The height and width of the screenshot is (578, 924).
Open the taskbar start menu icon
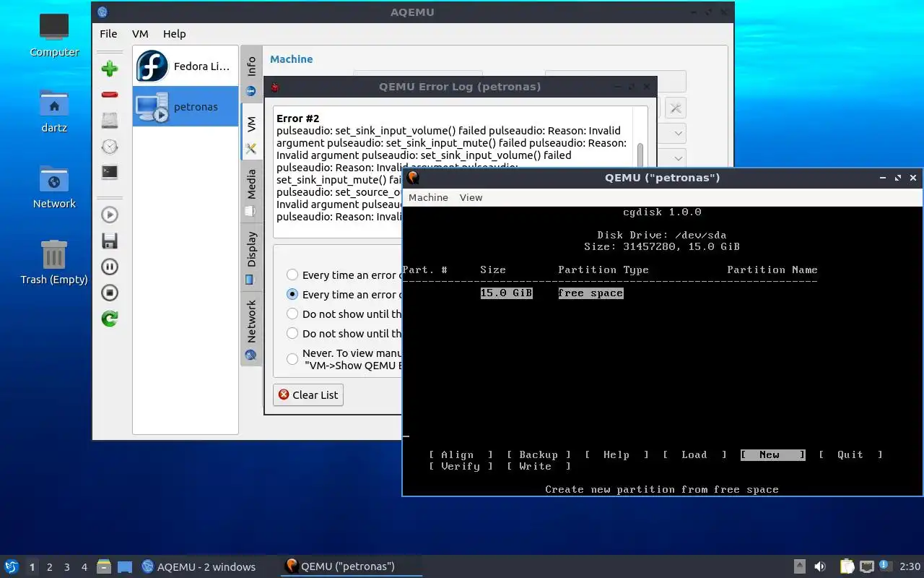[x=12, y=566]
